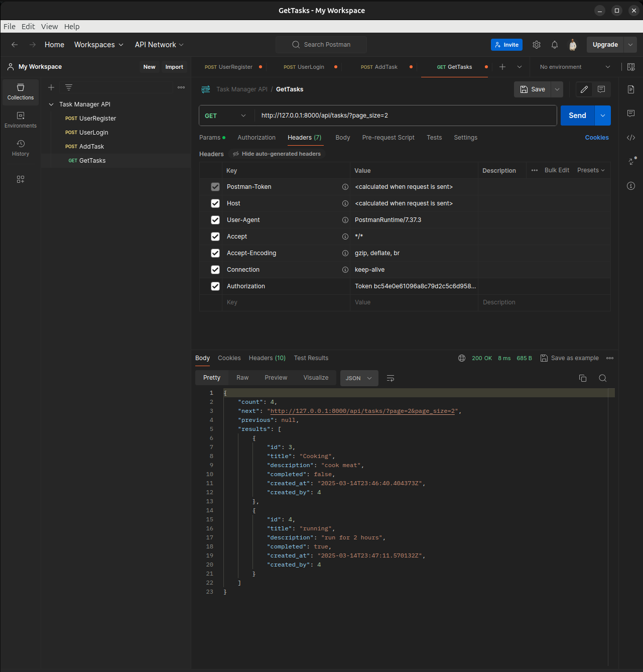643x672 pixels.
Task: Uncheck the Connection header
Action: coord(215,270)
